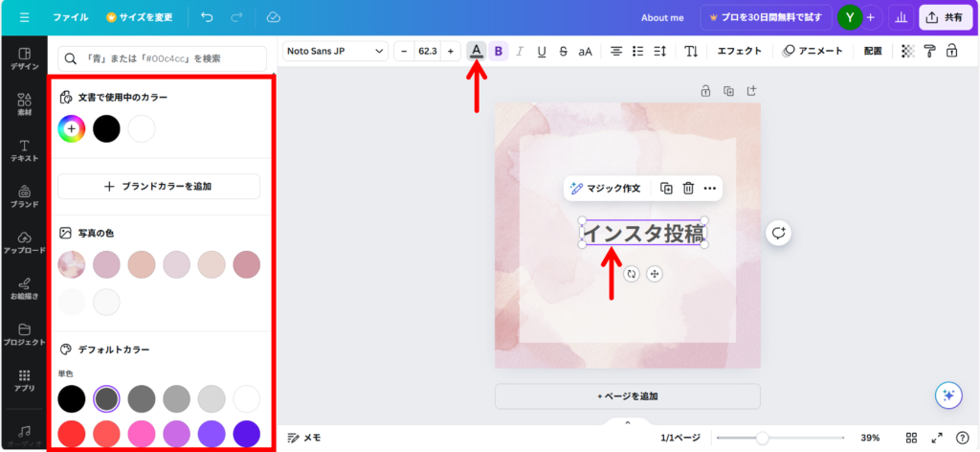Viewport: 980px width, 452px height.
Task: Click the text color icon in toolbar
Action: pyautogui.click(x=477, y=51)
